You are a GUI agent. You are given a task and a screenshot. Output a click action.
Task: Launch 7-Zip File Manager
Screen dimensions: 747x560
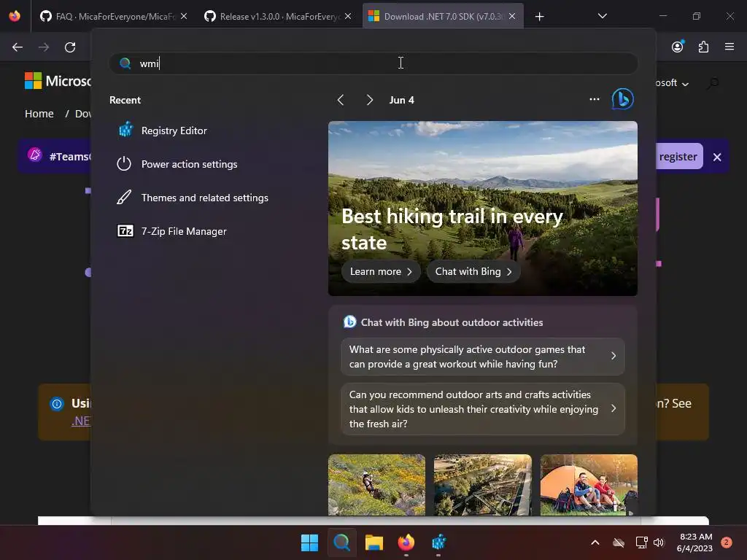pyautogui.click(x=171, y=231)
